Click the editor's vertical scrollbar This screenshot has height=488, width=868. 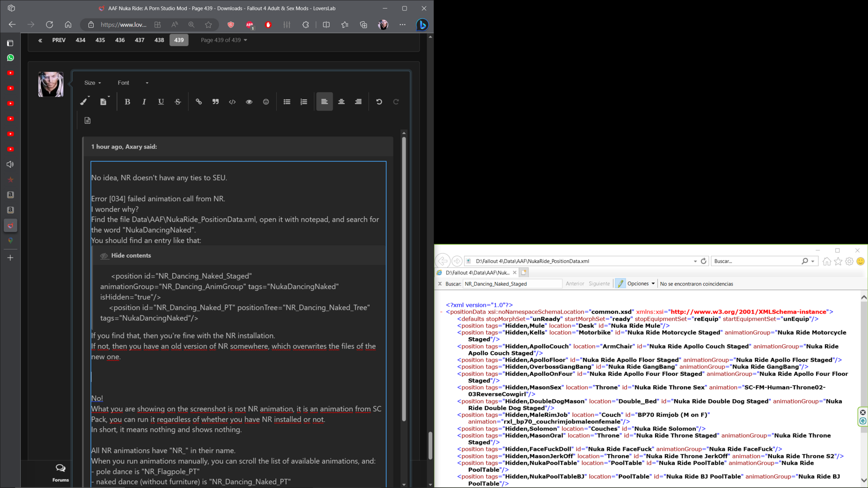point(404,280)
